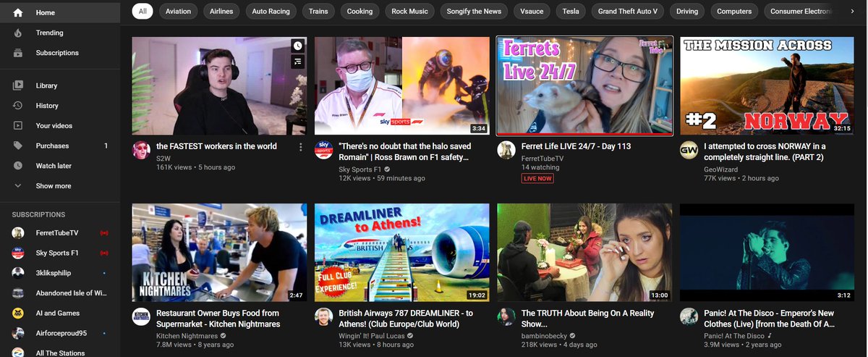Select the Trains chip

coord(318,12)
